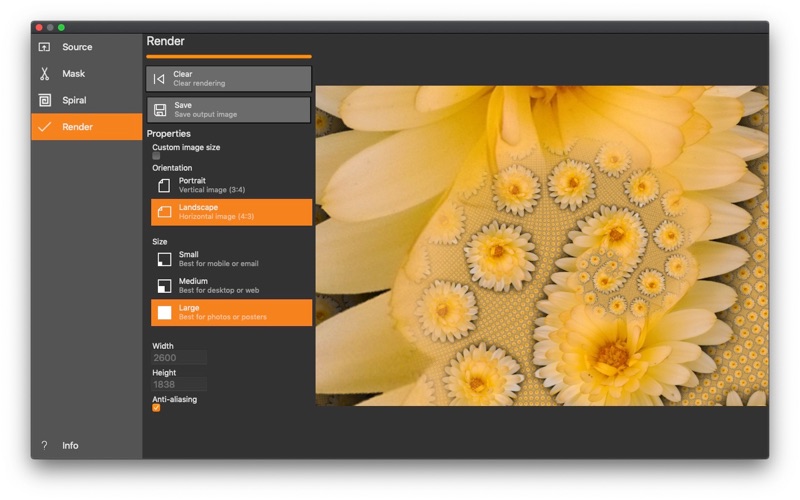Select the Render tab label
Viewport: 800px width, 500px height.
click(x=77, y=127)
